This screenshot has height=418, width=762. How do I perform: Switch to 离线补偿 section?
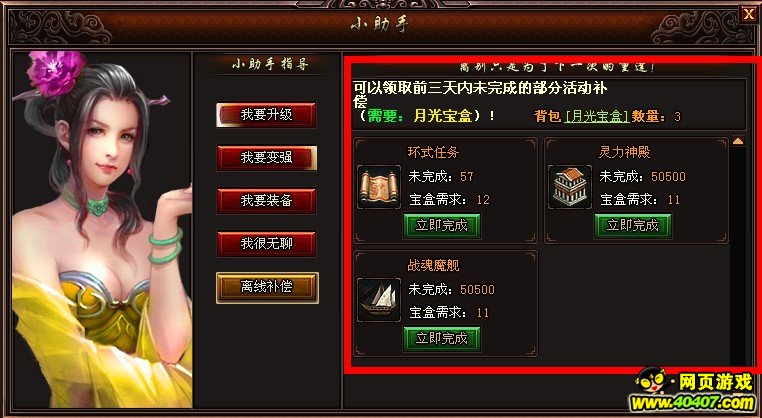[x=267, y=287]
